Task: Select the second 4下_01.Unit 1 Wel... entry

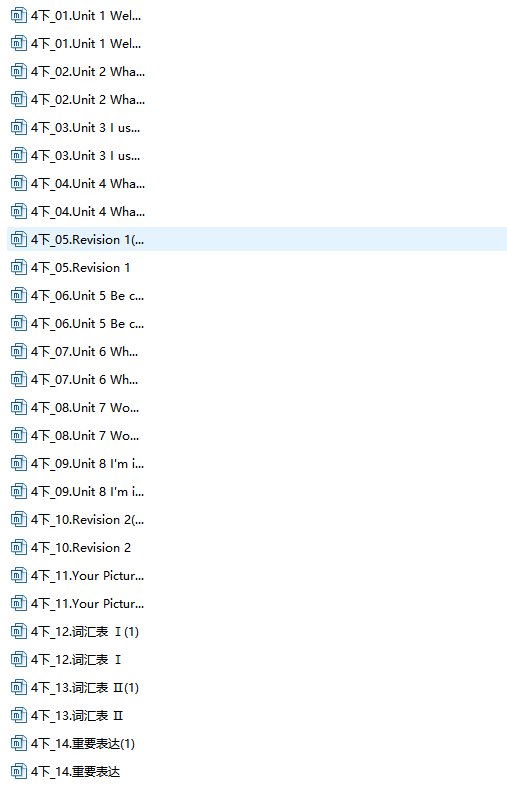Action: click(86, 44)
